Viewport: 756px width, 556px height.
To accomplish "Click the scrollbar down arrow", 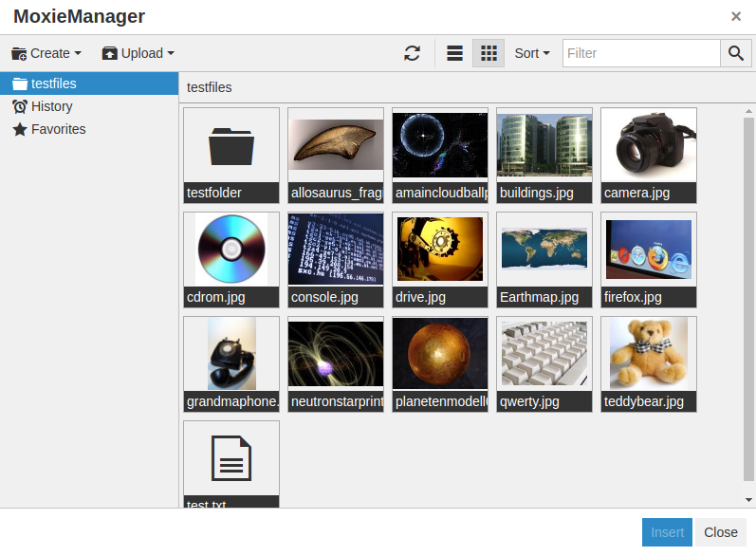I will (748, 500).
